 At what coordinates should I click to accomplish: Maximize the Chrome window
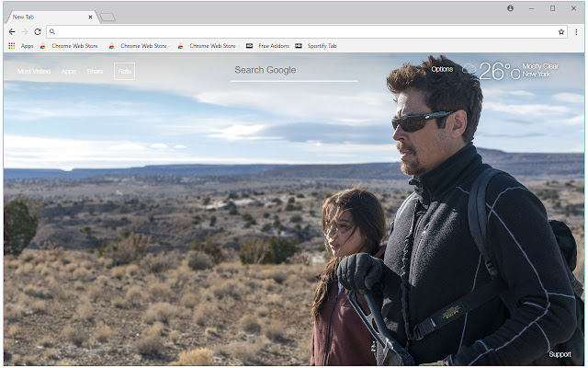click(x=552, y=8)
